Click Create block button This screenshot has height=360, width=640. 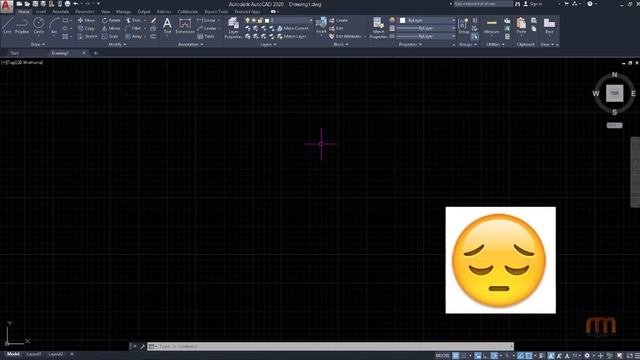click(x=338, y=20)
